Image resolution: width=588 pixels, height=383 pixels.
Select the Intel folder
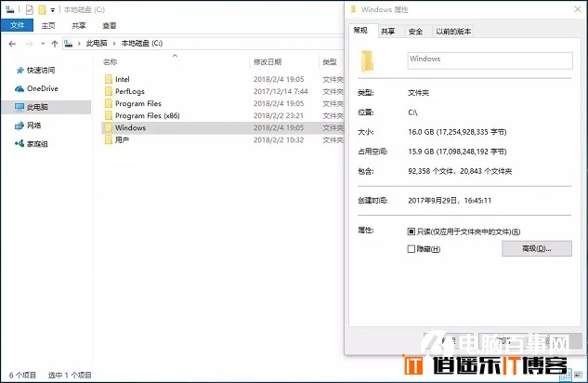123,79
